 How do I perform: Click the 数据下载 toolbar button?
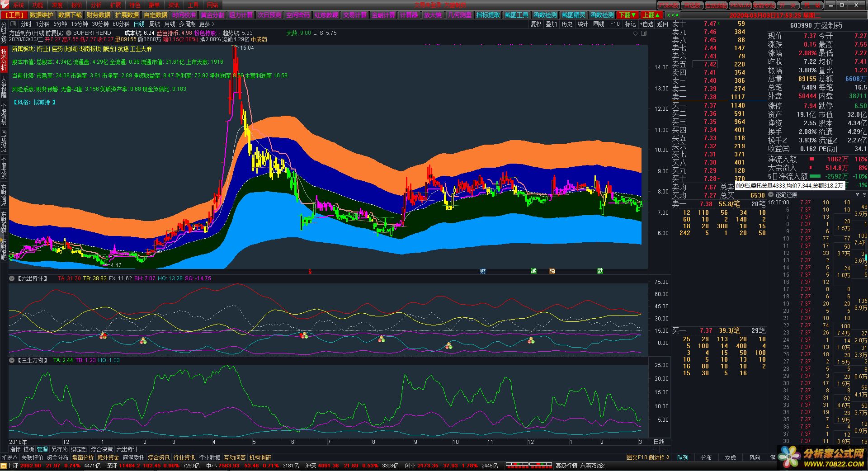[x=70, y=15]
